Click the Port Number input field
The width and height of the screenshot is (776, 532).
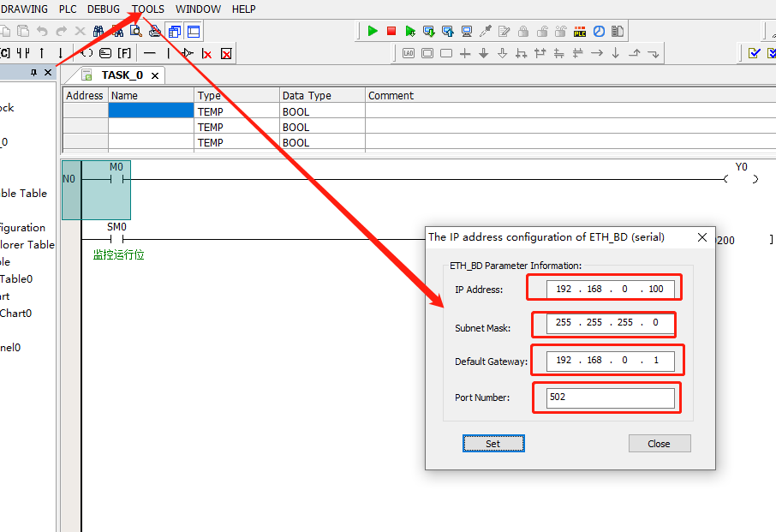(610, 398)
